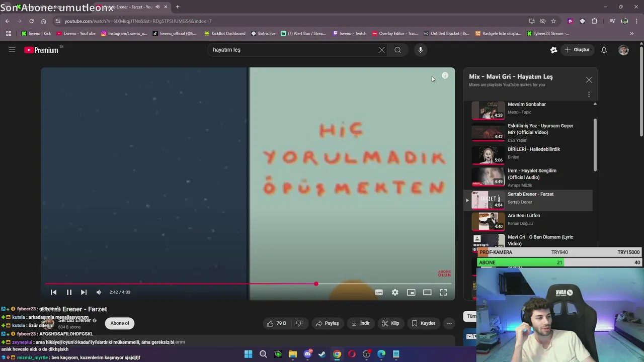Start voice search with microphone

pyautogui.click(x=421, y=50)
